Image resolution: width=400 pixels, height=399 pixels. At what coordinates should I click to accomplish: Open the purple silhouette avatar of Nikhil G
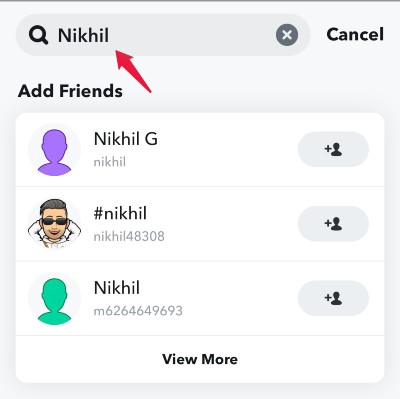(x=54, y=150)
